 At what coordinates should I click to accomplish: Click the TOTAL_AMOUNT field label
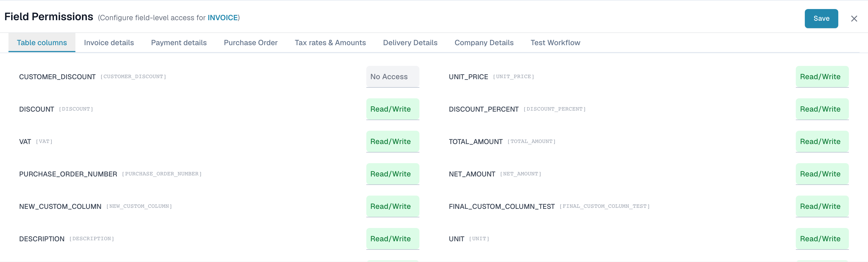(475, 142)
